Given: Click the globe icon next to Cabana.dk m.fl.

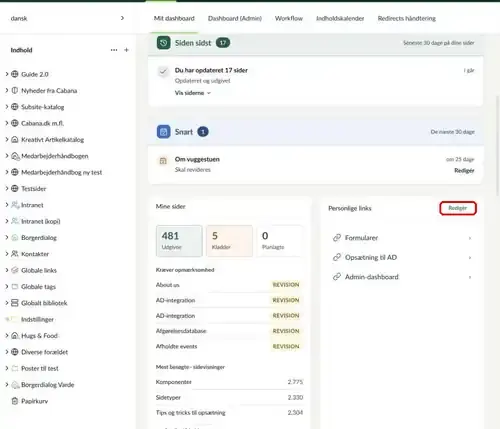Looking at the screenshot, I should tap(15, 123).
